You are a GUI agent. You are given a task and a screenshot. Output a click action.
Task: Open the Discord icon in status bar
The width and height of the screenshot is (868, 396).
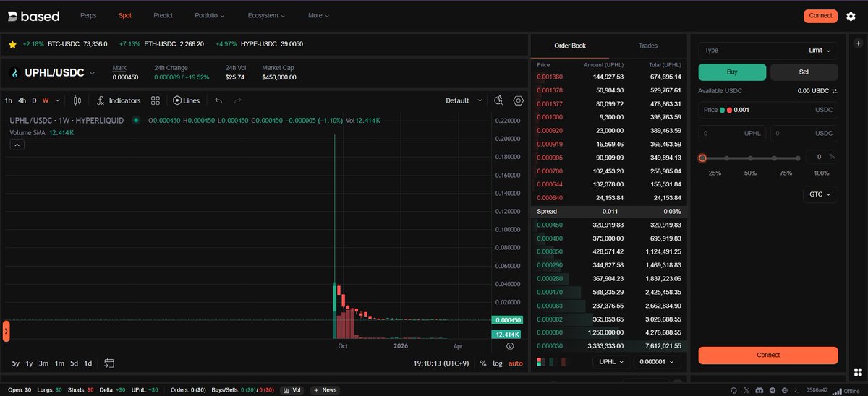tap(759, 390)
